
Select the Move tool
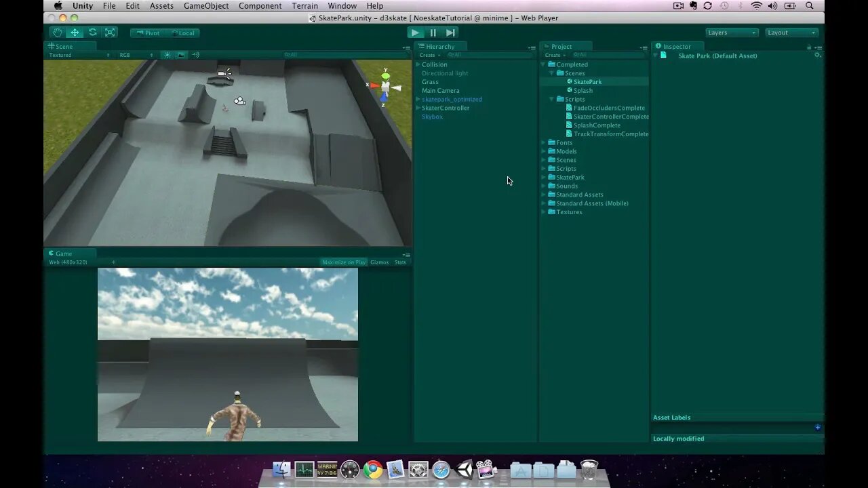[75, 33]
